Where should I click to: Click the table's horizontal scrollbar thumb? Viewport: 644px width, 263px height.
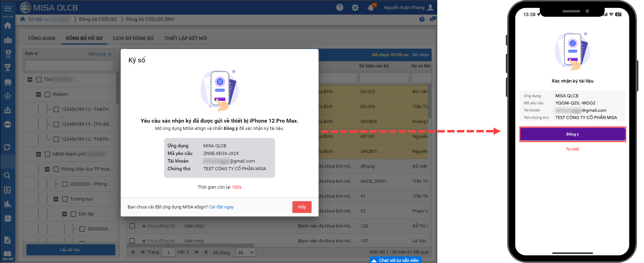tap(190, 245)
